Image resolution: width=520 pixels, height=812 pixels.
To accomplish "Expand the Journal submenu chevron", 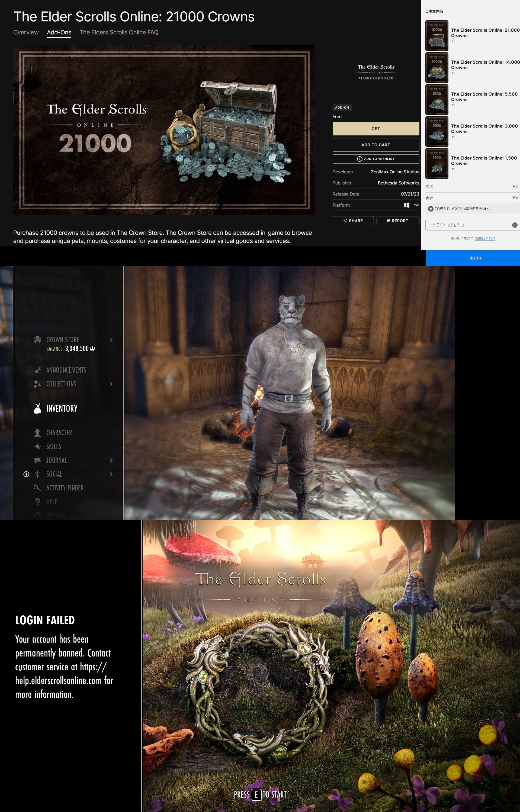I will tap(111, 460).
